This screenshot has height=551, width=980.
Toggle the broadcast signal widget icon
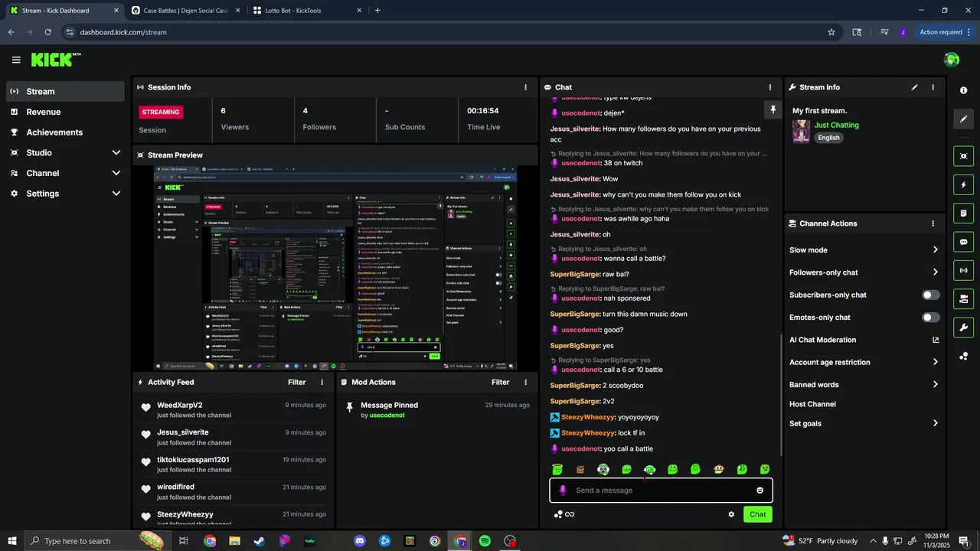(963, 270)
